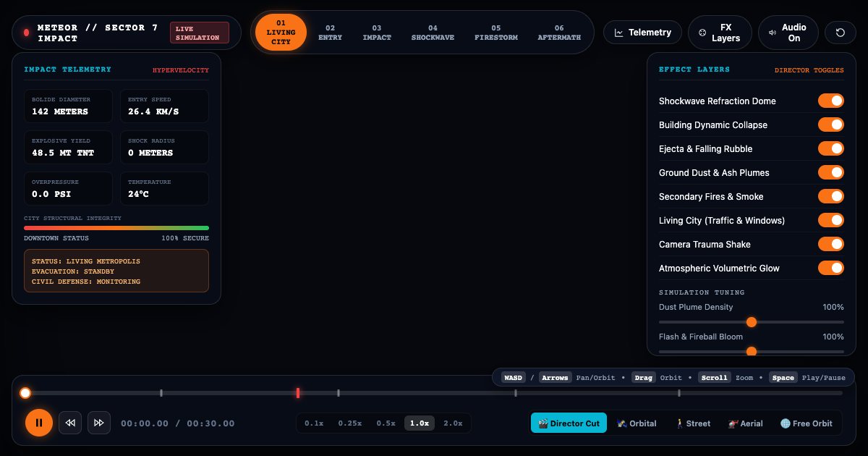868x456 pixels.
Task: Toggle Building Dynamic Collapse layer
Action: click(x=831, y=124)
